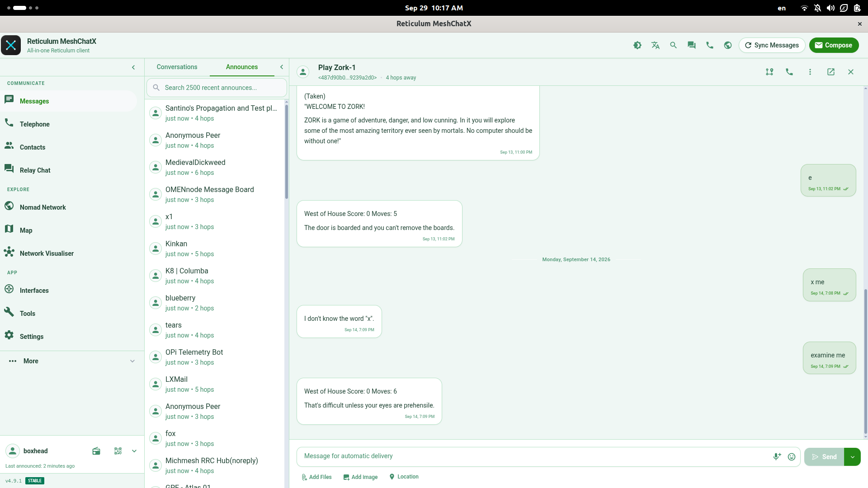The height and width of the screenshot is (488, 868).
Task: Click the green Compose button
Action: tap(834, 45)
